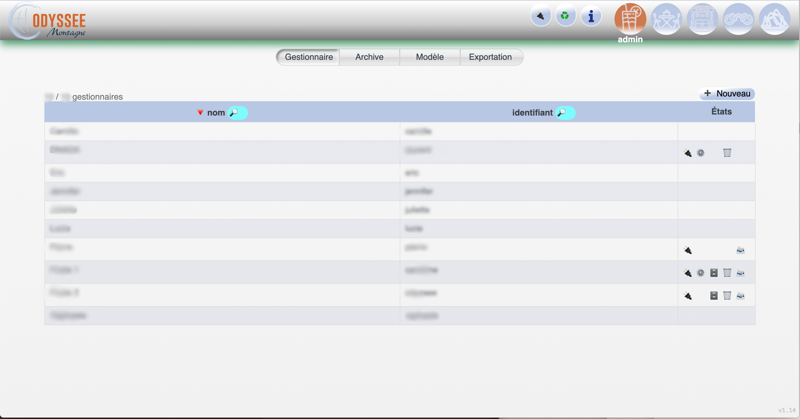
Task: Open the binoculars module icon
Action: [x=739, y=19]
